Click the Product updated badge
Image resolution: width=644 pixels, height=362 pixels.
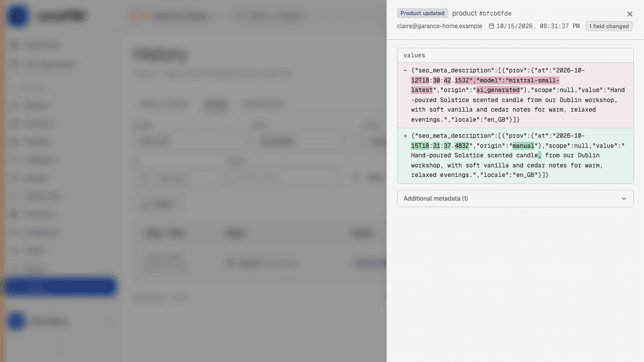[423, 13]
